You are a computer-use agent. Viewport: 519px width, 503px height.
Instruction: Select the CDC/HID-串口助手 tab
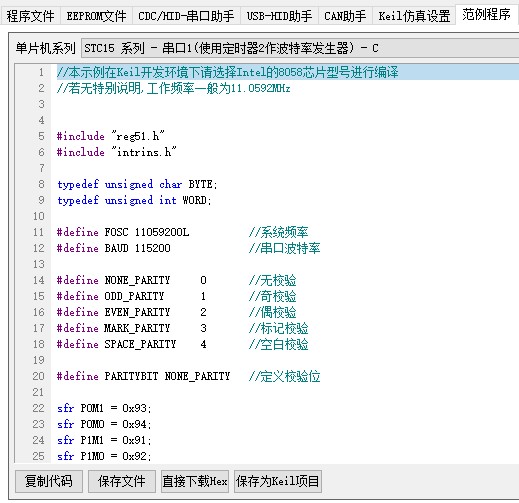tap(186, 16)
